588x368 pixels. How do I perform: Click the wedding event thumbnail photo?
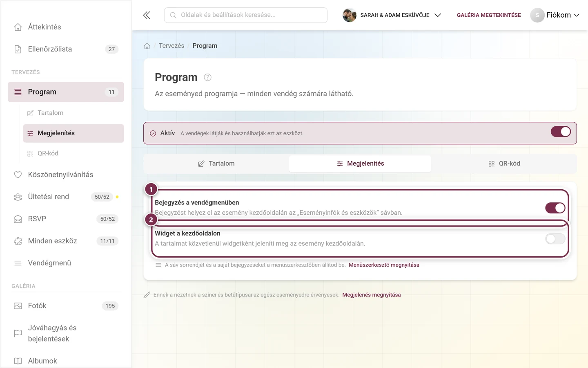[350, 15]
